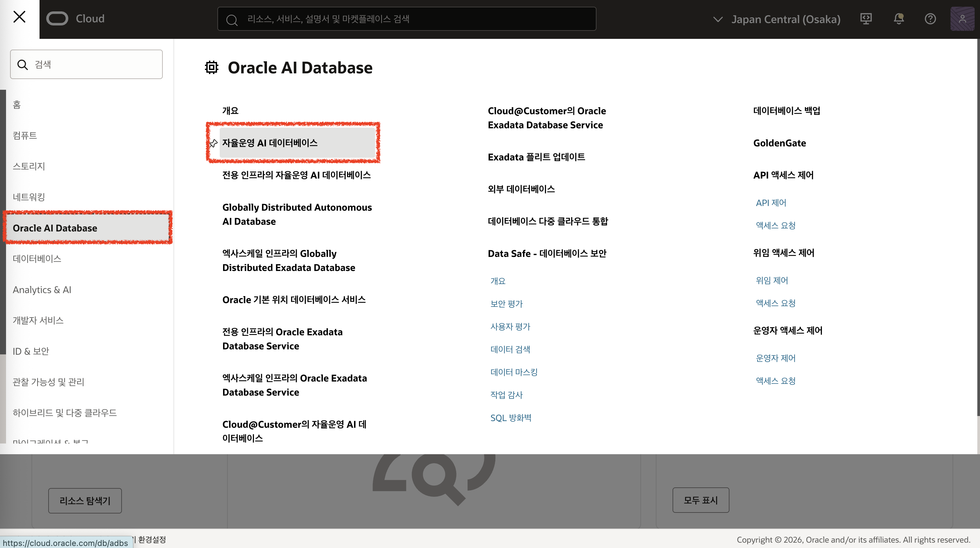Pin 자율운영 AI 데이터베이스 with the pin icon
Viewport: 980px width, 548px height.
click(x=213, y=143)
